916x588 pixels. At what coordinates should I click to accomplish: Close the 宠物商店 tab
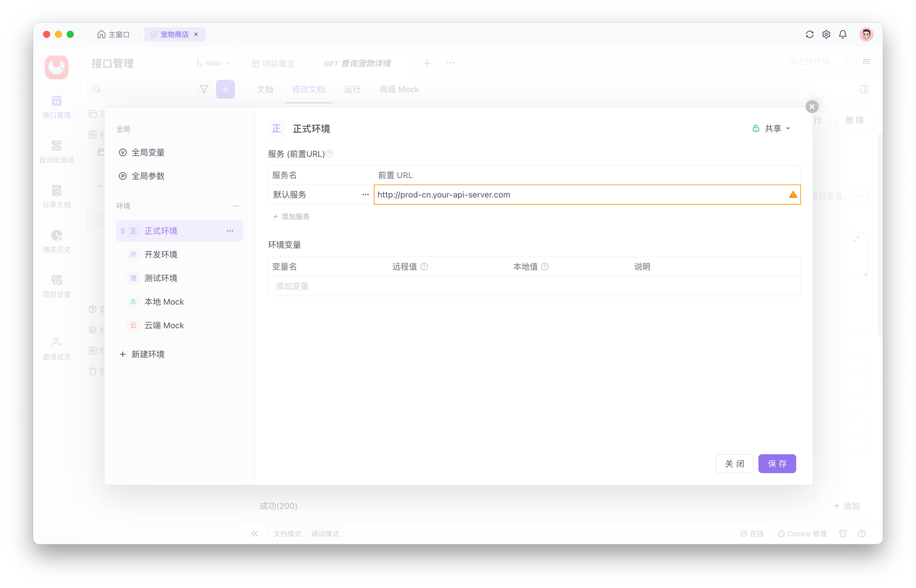[196, 34]
